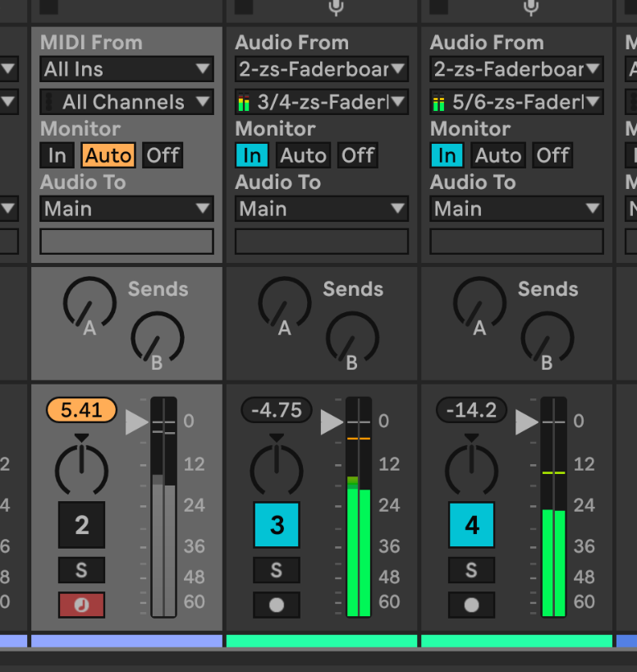This screenshot has height=672, width=637.
Task: Open the All Channels dropdown on track 2
Action: coord(126,102)
